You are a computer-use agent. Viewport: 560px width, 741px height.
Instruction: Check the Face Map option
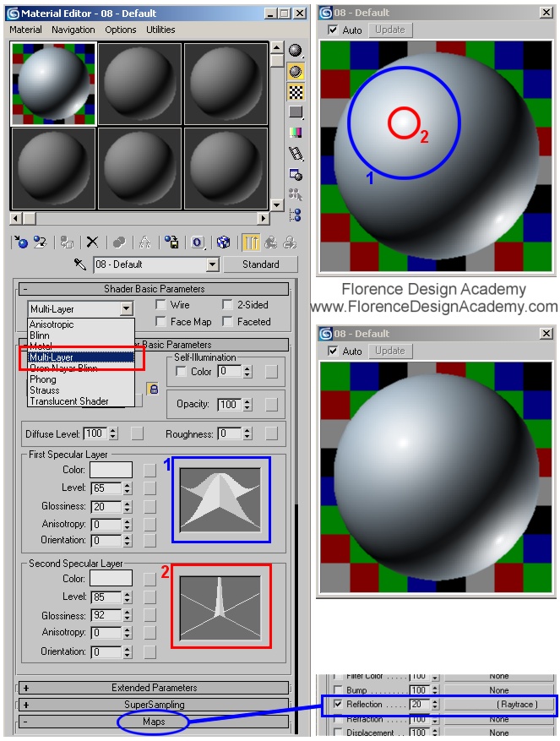(x=162, y=322)
